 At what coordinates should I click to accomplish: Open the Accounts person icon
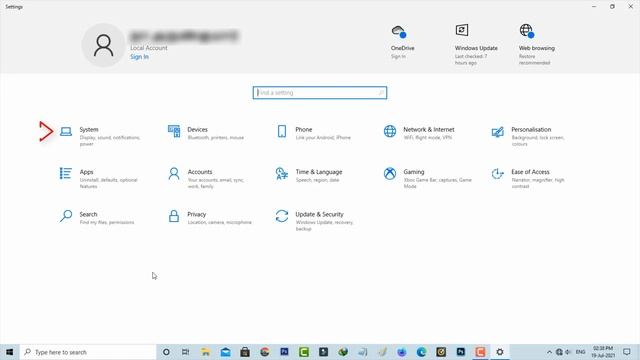pyautogui.click(x=174, y=173)
